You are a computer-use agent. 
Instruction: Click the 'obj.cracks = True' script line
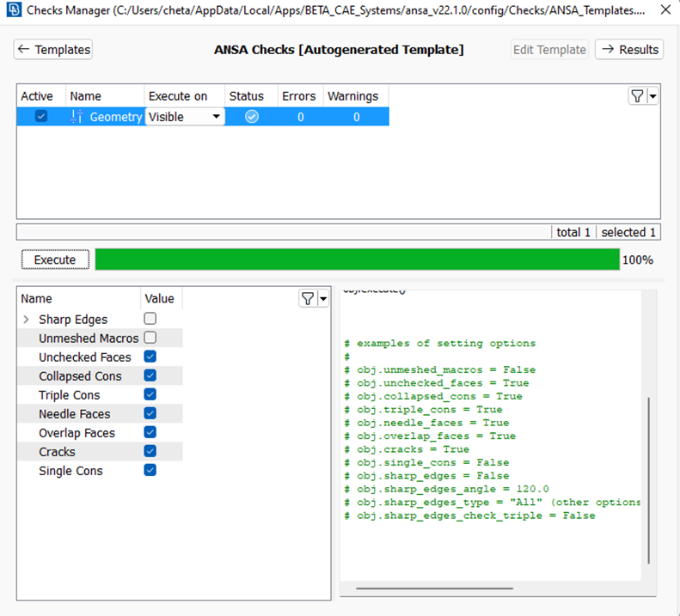(407, 449)
